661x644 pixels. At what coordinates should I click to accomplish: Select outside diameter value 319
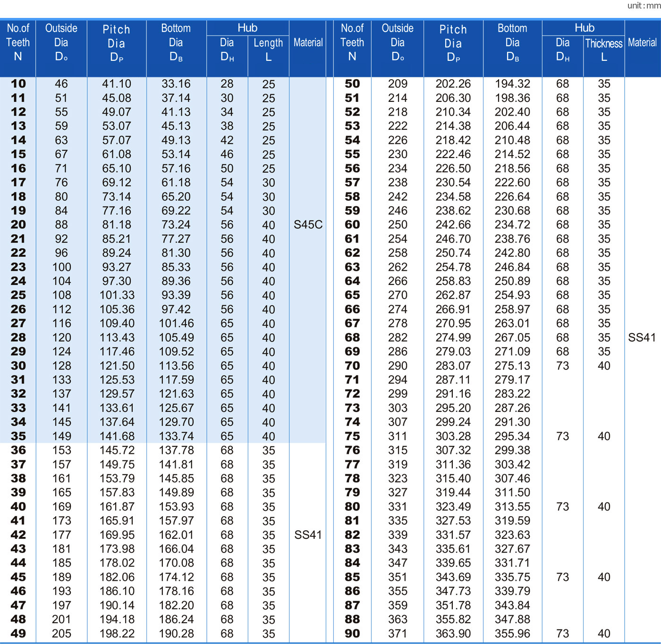pyautogui.click(x=398, y=464)
